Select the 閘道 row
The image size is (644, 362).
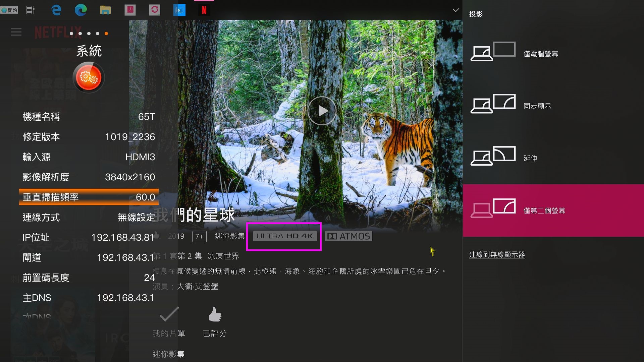[89, 257]
